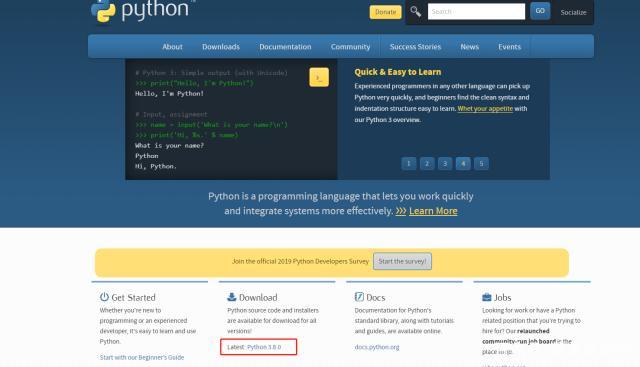Click the Start the survey button
640x367 pixels.
click(x=402, y=261)
